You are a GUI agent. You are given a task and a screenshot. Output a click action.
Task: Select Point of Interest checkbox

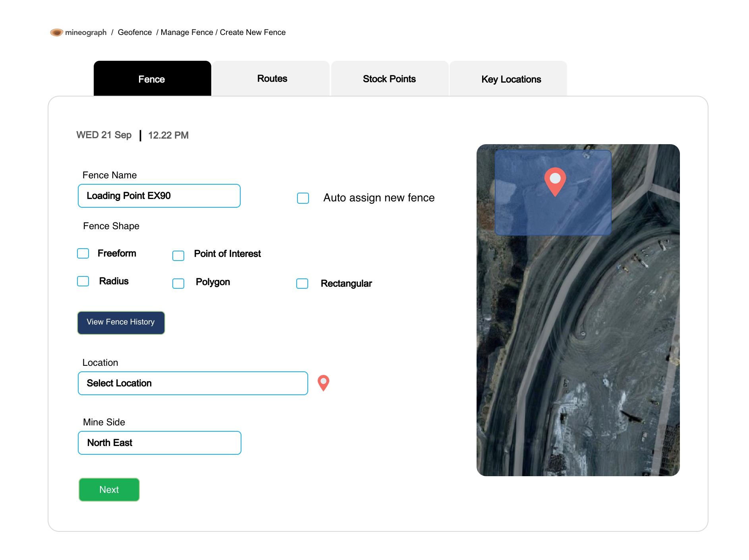(178, 255)
